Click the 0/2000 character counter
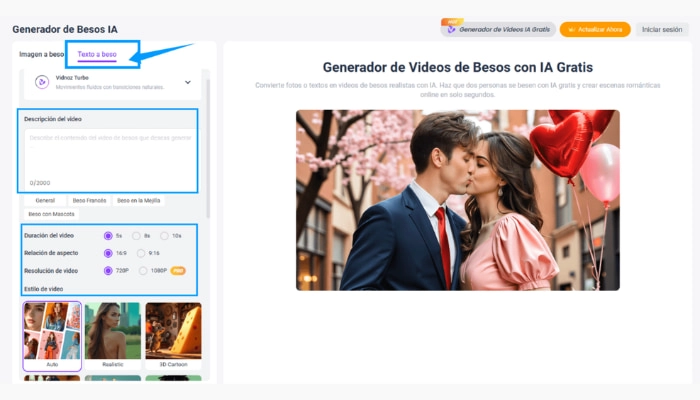 (40, 183)
